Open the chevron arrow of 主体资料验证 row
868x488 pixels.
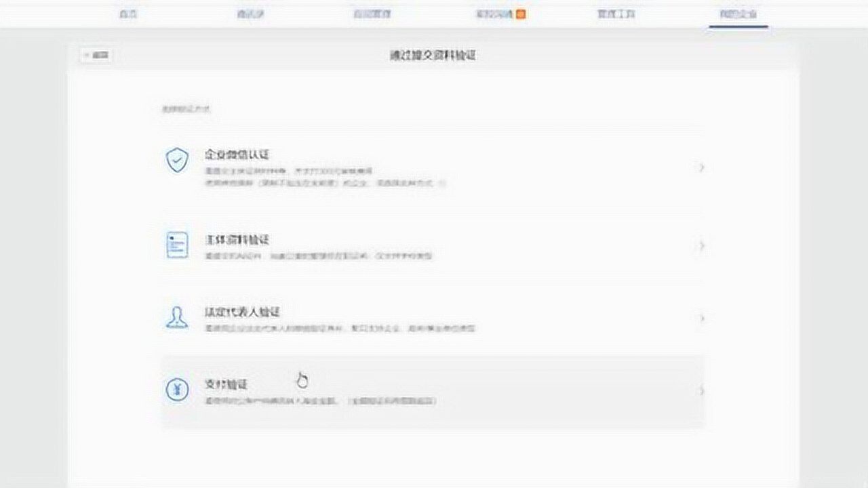pyautogui.click(x=702, y=245)
